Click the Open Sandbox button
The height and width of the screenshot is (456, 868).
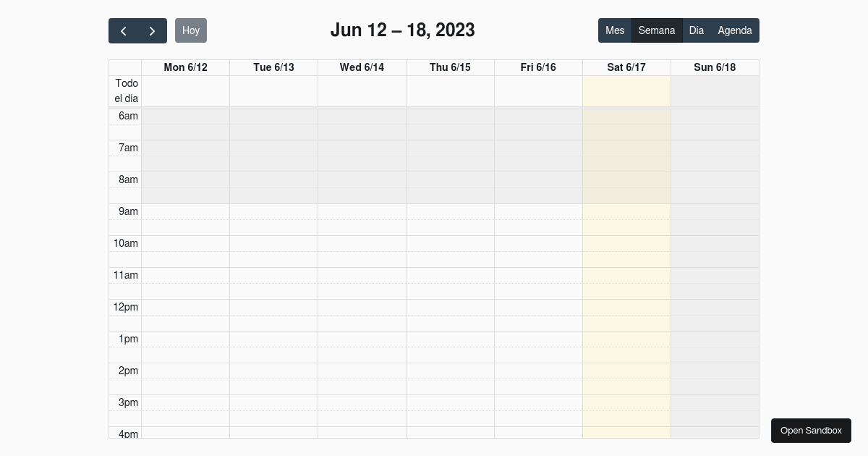click(x=811, y=430)
